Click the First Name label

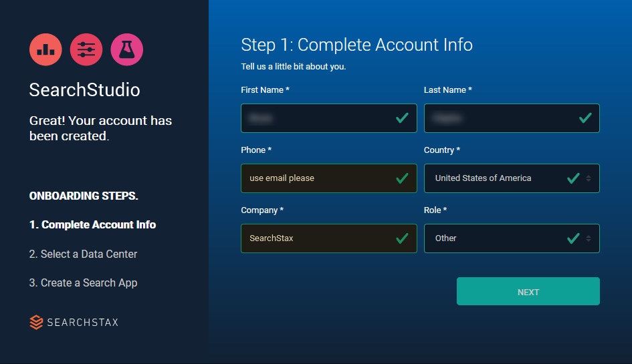coord(266,90)
